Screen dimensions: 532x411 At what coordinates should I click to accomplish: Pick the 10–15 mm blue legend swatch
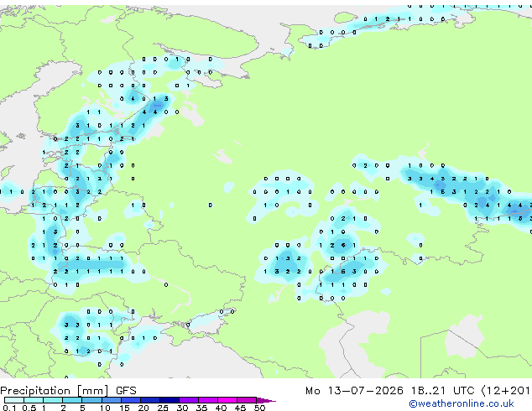coord(111,400)
